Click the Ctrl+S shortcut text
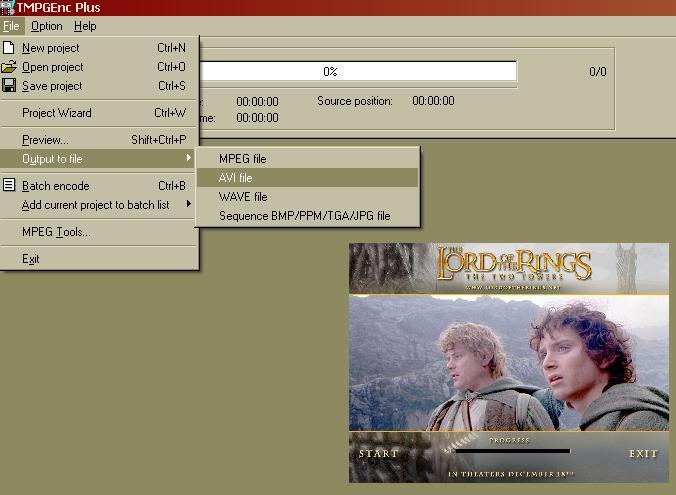Screen dimensions: 676x495 172,86
